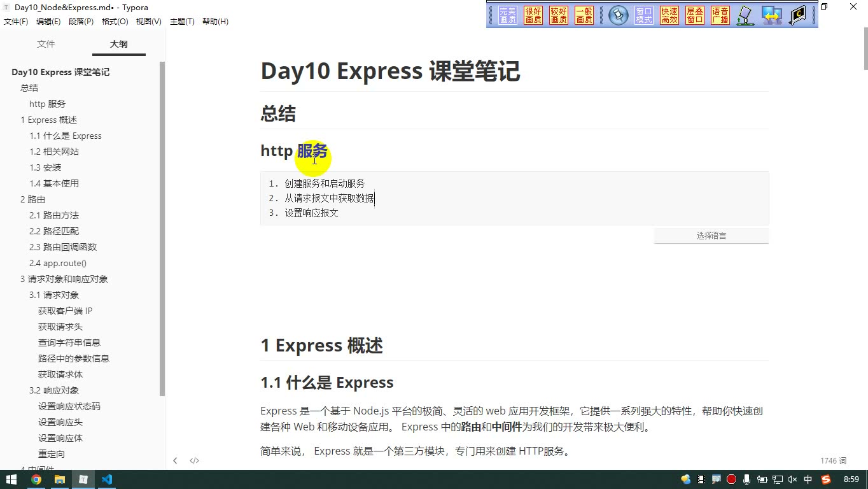Image resolution: width=868 pixels, height=489 pixels.
Task: Choose the 较好画质 quality option
Action: point(559,15)
